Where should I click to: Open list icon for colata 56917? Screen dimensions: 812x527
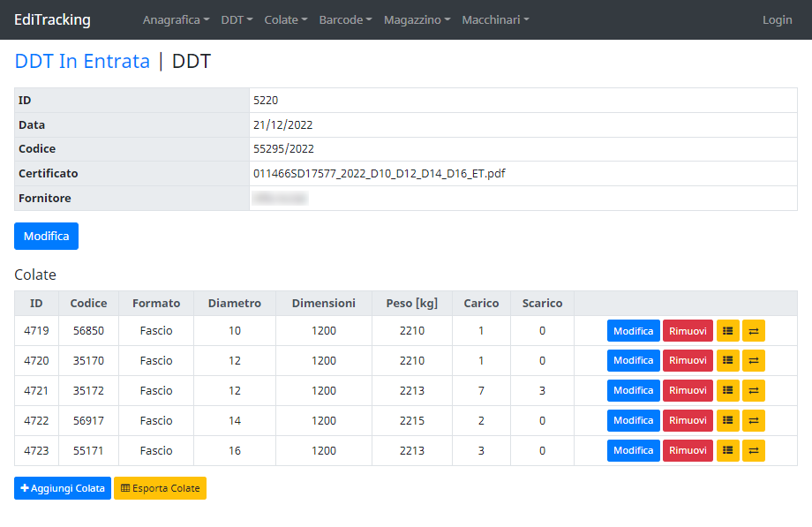click(x=727, y=421)
